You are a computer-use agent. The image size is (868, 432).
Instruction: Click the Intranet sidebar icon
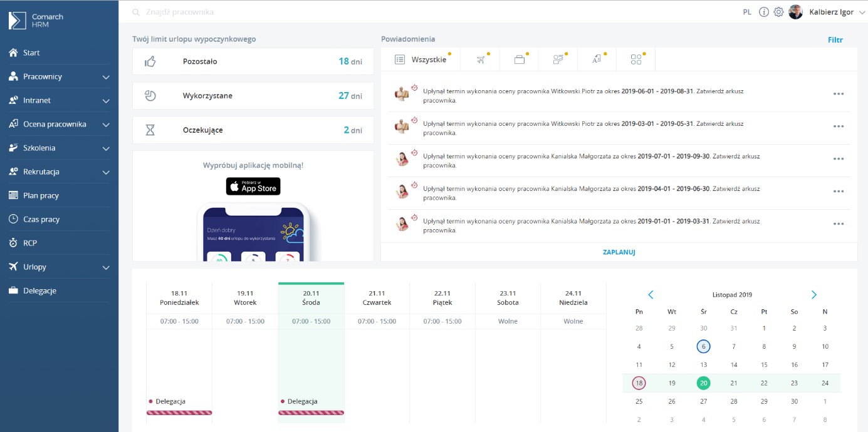(13, 100)
